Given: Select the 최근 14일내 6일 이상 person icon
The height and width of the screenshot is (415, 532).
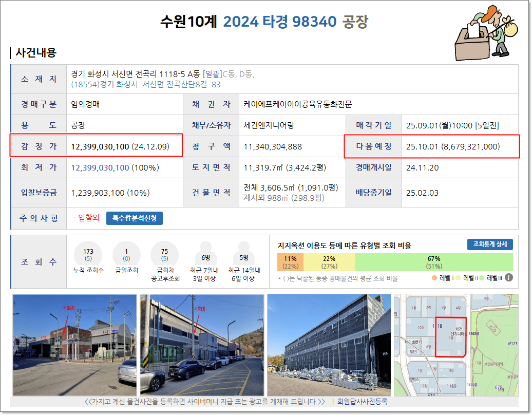Looking at the screenshot, I should [243, 253].
